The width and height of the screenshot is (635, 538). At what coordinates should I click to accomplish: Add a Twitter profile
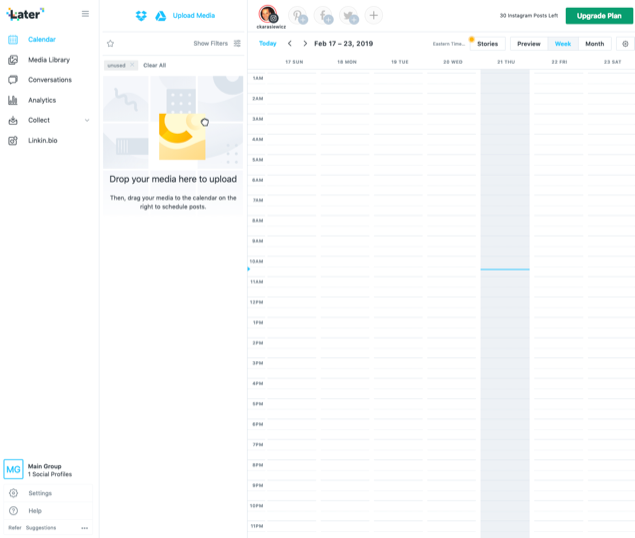pyautogui.click(x=349, y=15)
